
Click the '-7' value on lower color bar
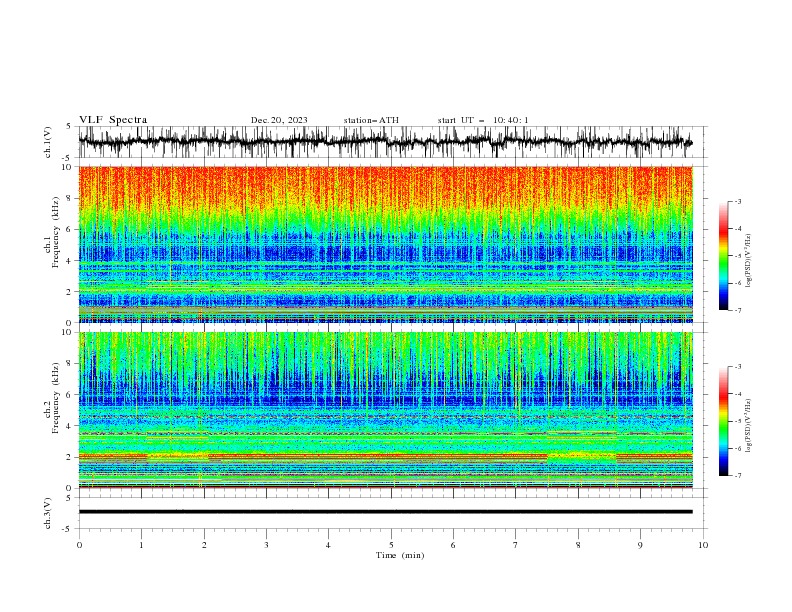[x=737, y=476]
